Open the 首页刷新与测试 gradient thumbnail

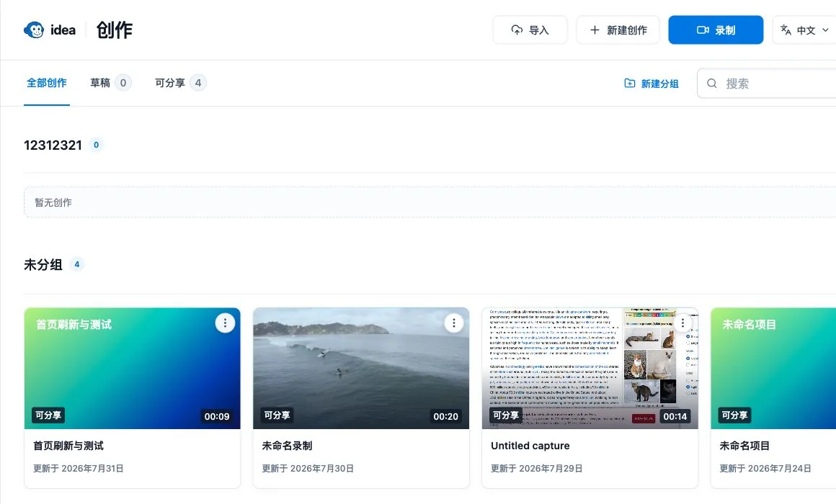[132, 368]
